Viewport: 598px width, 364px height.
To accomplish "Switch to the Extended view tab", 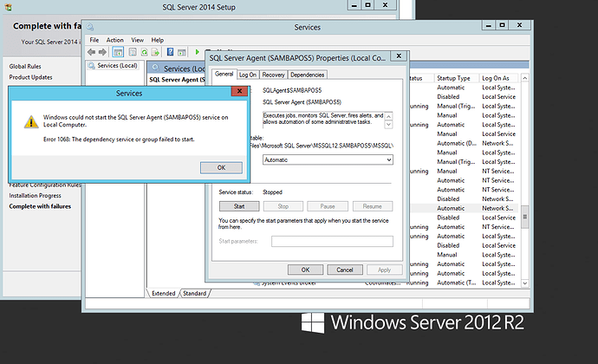I will (163, 294).
